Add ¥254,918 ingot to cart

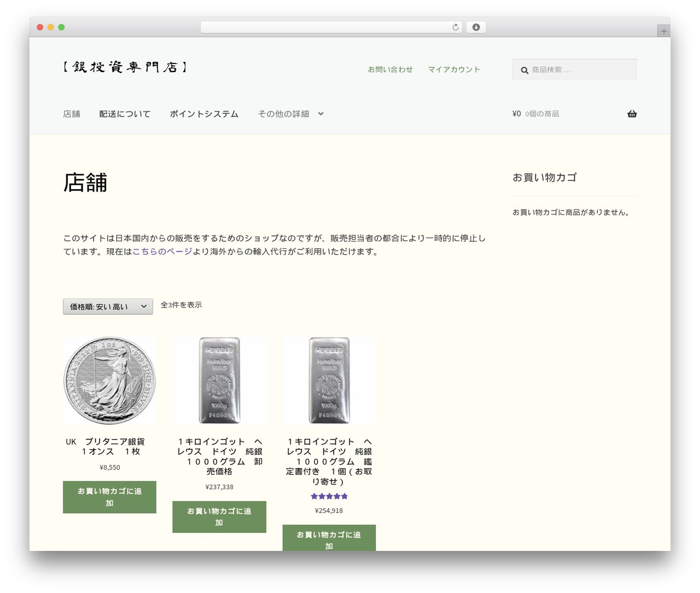[x=329, y=538]
